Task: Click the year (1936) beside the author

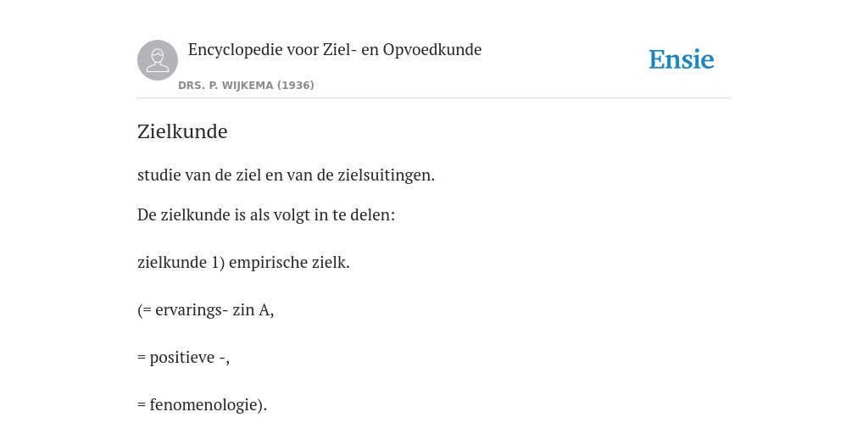Action: 296,86
